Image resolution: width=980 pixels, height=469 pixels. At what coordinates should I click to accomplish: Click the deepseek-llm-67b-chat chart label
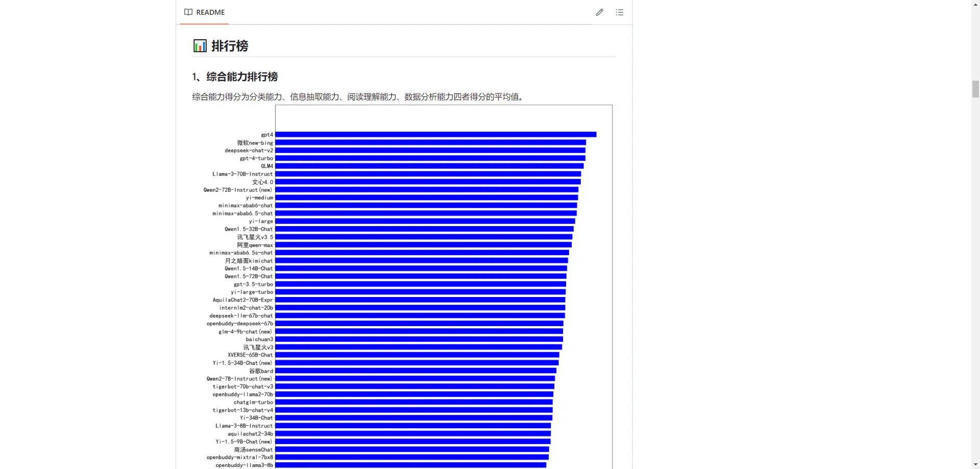241,316
